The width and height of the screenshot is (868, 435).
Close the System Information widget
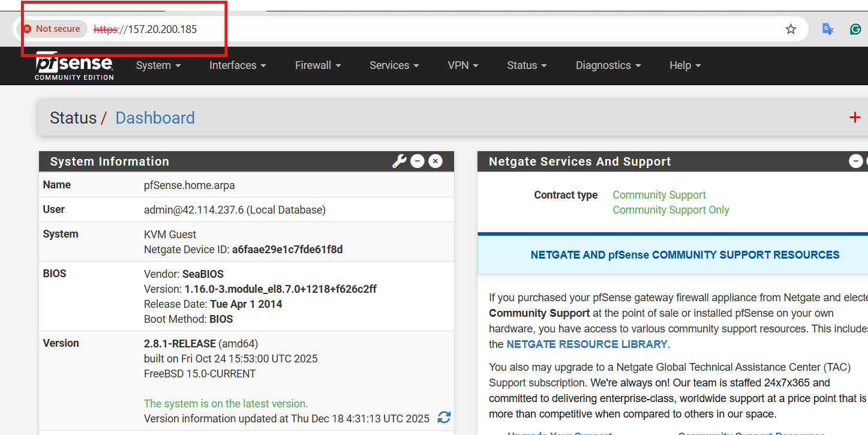pos(436,161)
